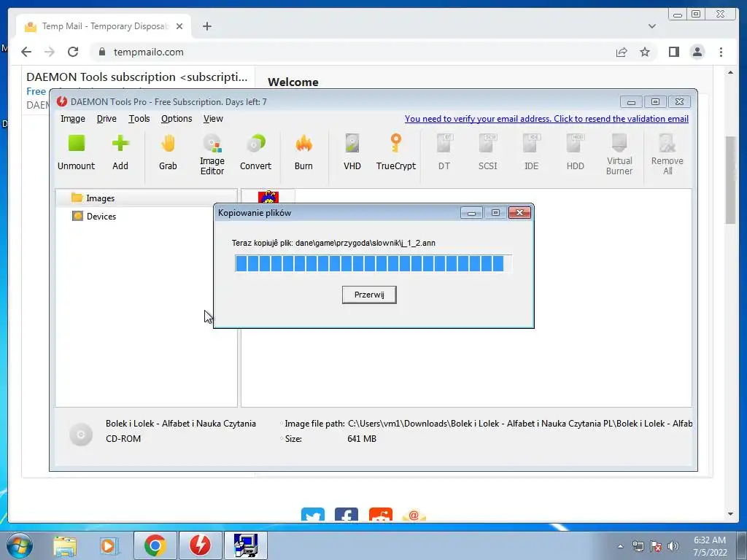The height and width of the screenshot is (560, 747).
Task: Click the Twitter share icon
Action: click(x=313, y=515)
